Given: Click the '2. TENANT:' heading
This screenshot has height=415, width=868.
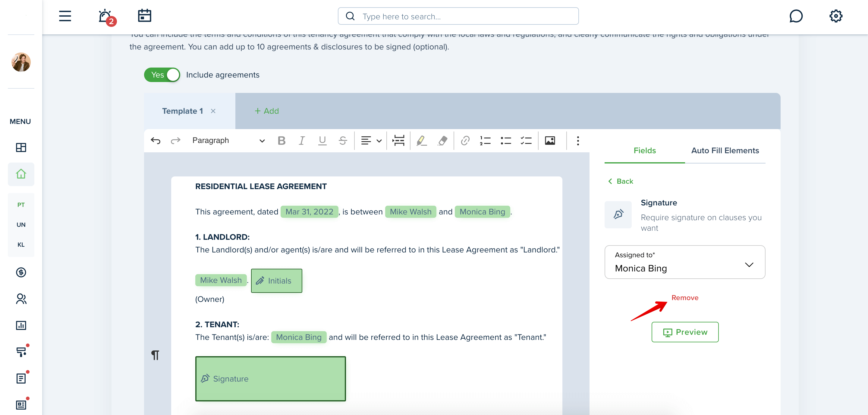Looking at the screenshot, I should [217, 324].
